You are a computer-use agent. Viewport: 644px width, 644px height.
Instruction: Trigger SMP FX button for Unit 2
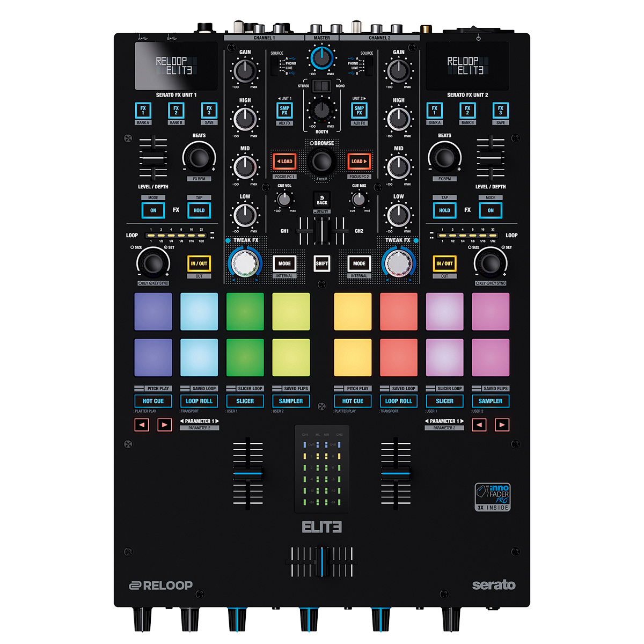[x=359, y=110]
